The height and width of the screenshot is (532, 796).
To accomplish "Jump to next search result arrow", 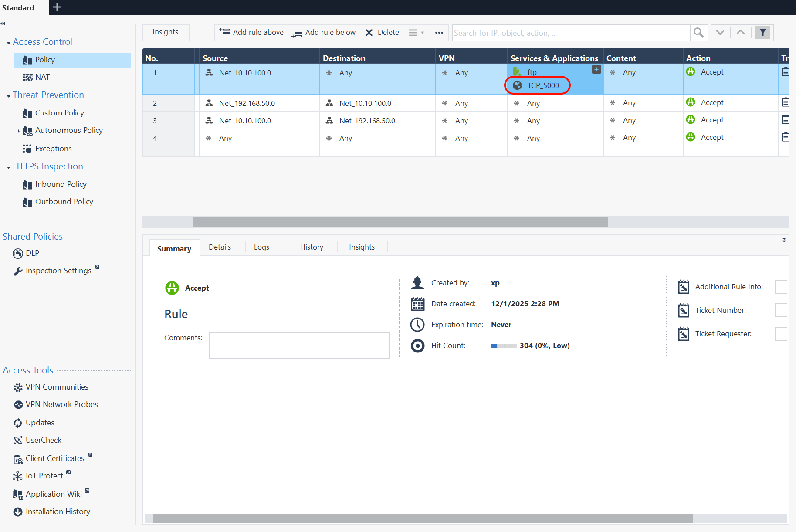I will click(x=720, y=33).
